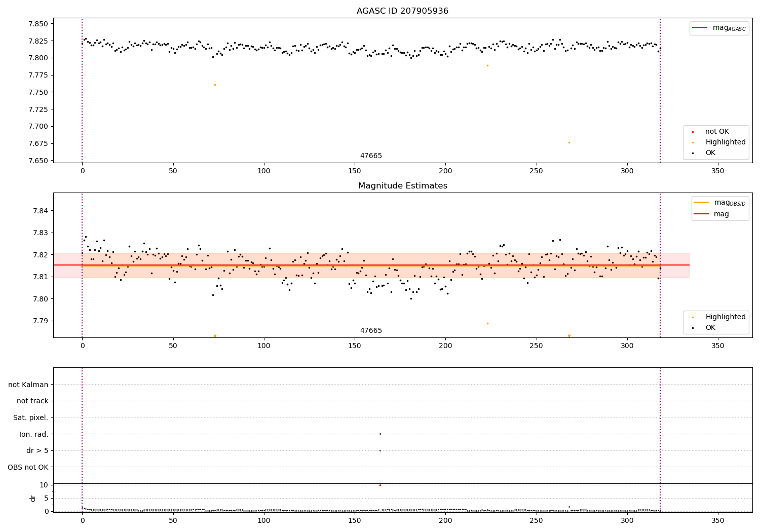Viewport: 760px width, 532px height.
Task: Click the 'dr > 5' row label
Action: pyautogui.click(x=37, y=451)
